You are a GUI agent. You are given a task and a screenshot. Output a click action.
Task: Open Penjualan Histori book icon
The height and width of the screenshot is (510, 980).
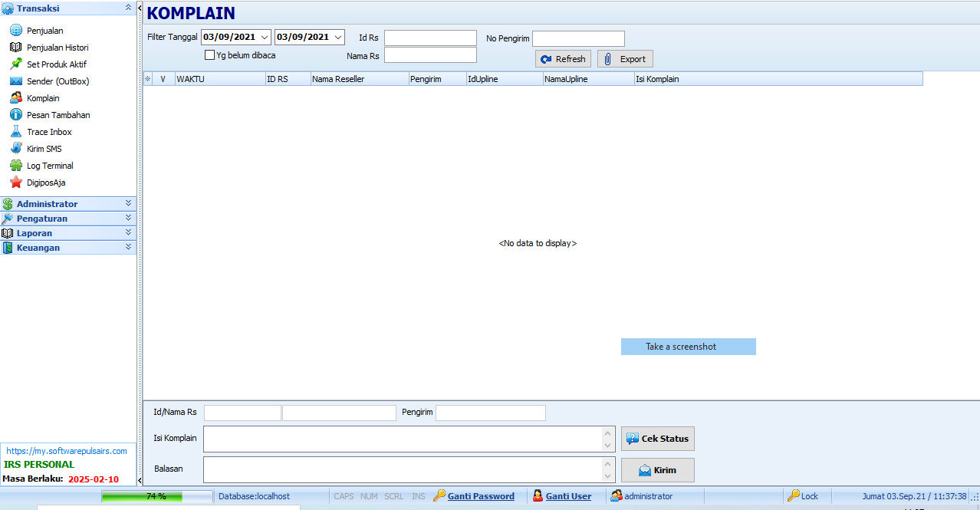tap(15, 48)
